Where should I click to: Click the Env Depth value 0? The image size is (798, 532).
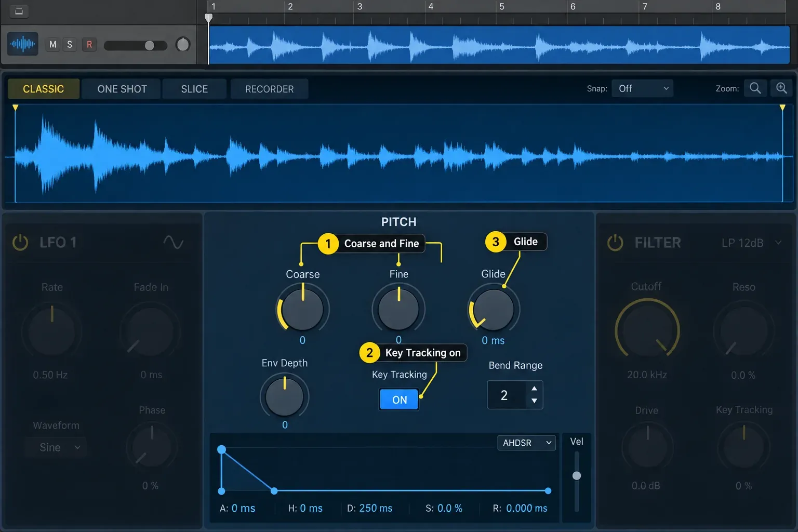(285, 425)
